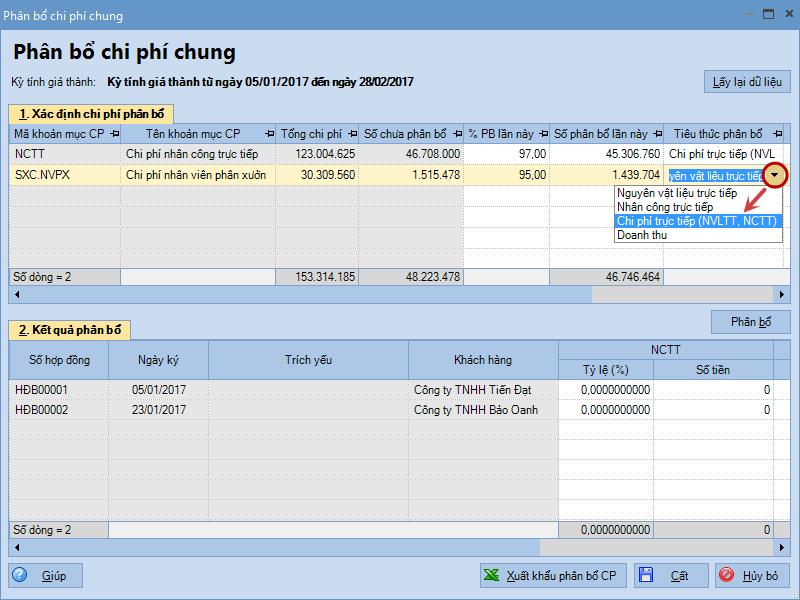This screenshot has width=800, height=600.
Task: Click the circled dropdown arrow in SXC.NVPX row
Action: 778,175
